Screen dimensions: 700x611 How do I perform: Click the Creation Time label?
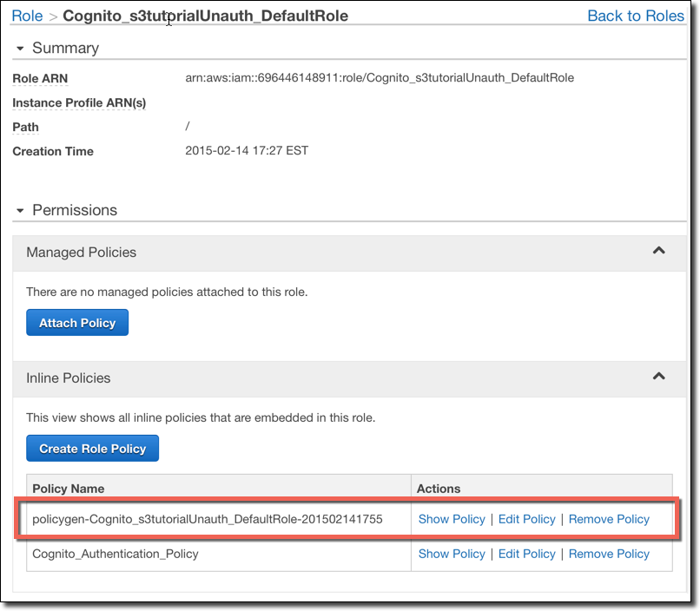(x=53, y=152)
